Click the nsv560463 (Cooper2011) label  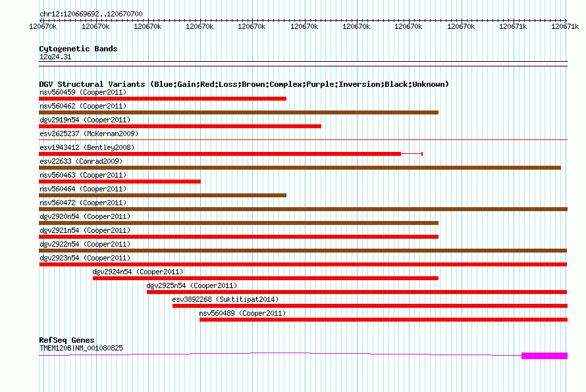[x=83, y=175]
